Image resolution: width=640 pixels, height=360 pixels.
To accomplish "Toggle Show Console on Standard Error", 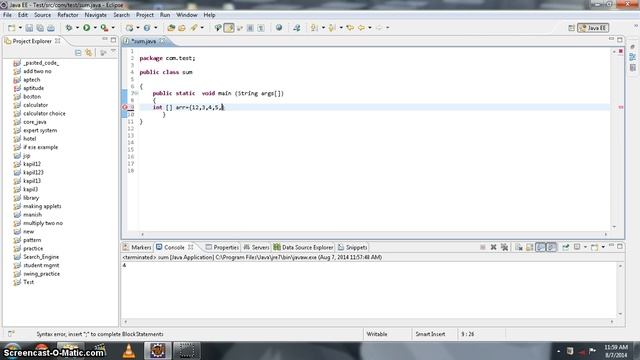I will click(x=551, y=247).
